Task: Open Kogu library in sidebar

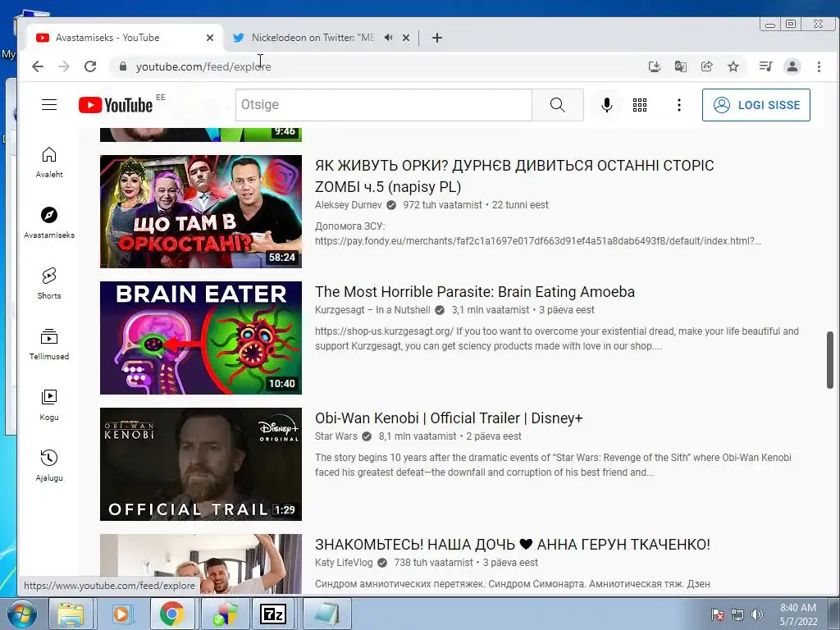Action: click(x=49, y=405)
